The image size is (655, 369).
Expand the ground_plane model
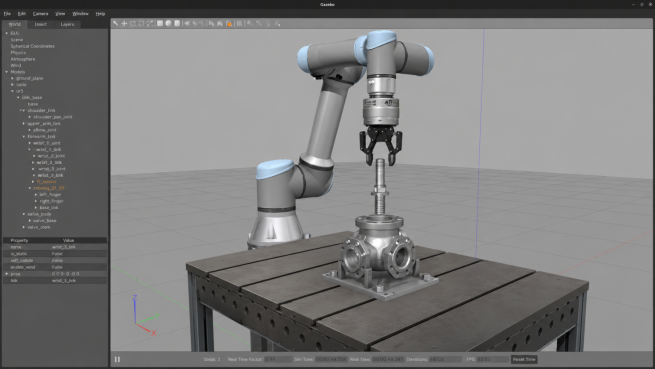click(x=13, y=78)
